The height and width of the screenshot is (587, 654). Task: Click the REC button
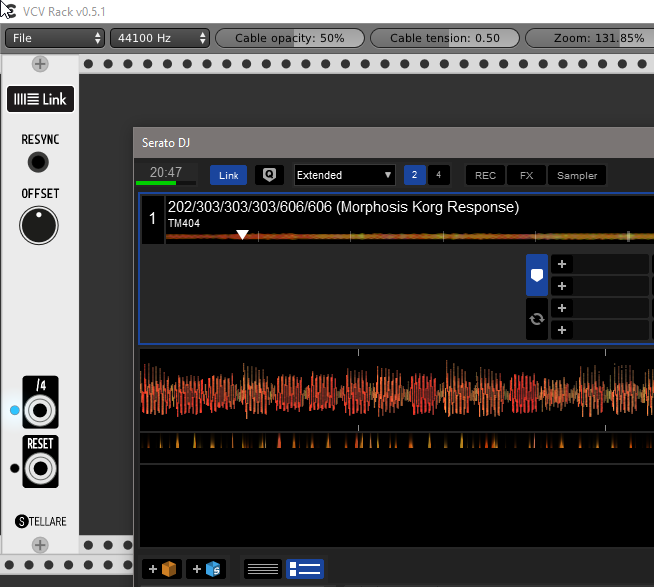click(485, 175)
